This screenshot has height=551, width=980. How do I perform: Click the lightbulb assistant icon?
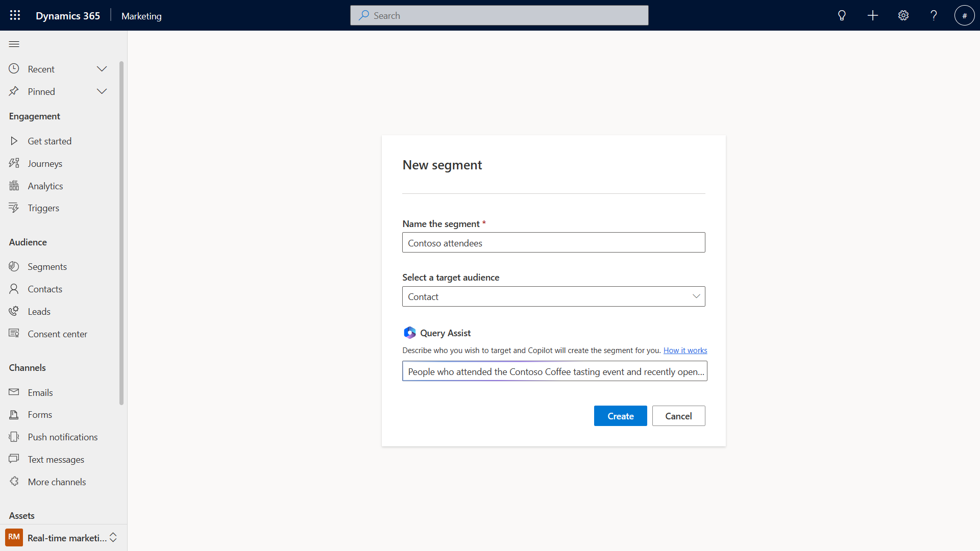tap(842, 15)
